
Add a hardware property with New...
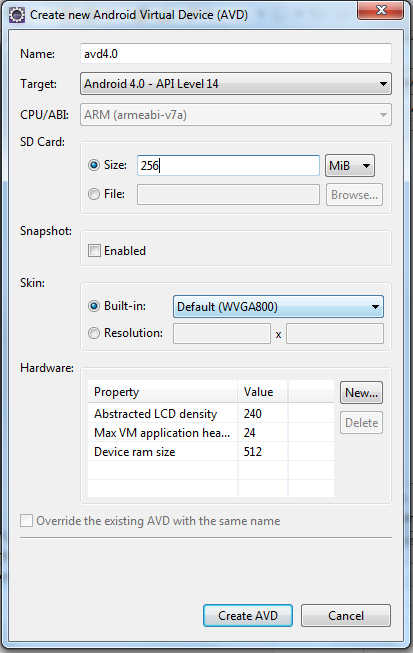point(361,393)
